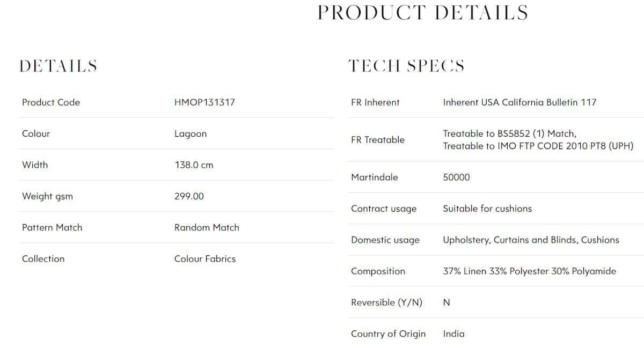
Task: Click the PRODUCT DETAILS heading
Action: coord(423,12)
